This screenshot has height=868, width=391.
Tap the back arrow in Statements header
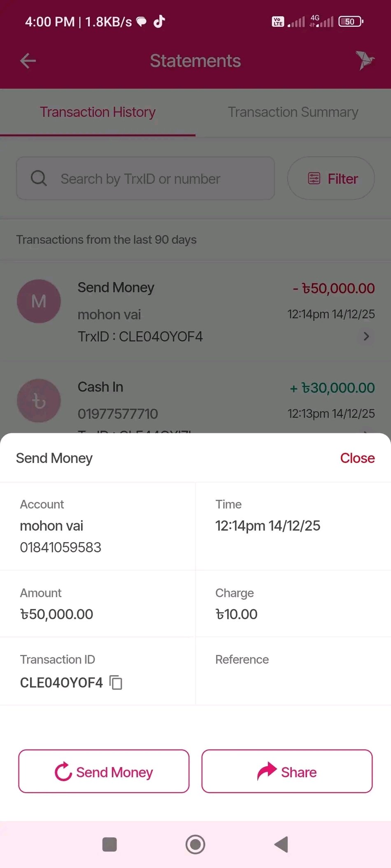(28, 61)
